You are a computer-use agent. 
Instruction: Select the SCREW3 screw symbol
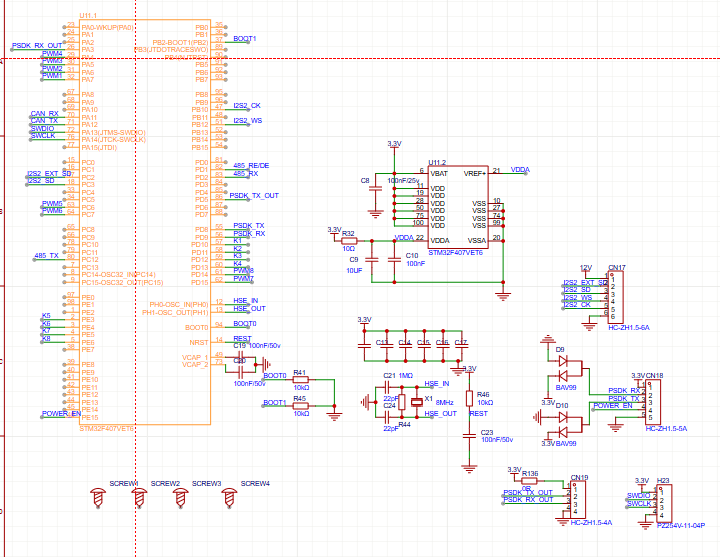pos(181,498)
